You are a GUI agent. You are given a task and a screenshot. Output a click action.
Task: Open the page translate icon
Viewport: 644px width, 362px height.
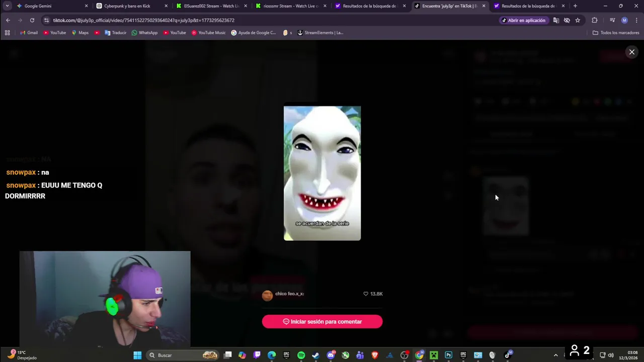[556, 20]
